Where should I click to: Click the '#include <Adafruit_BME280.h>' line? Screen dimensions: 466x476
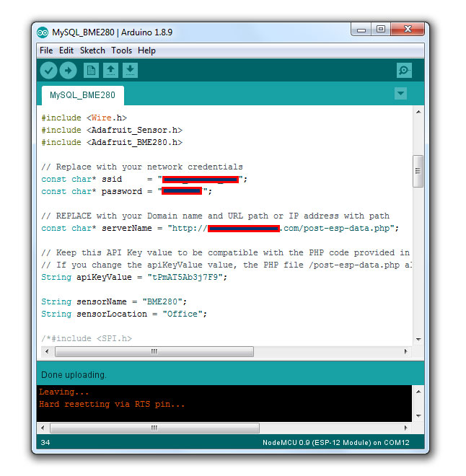tap(112, 142)
